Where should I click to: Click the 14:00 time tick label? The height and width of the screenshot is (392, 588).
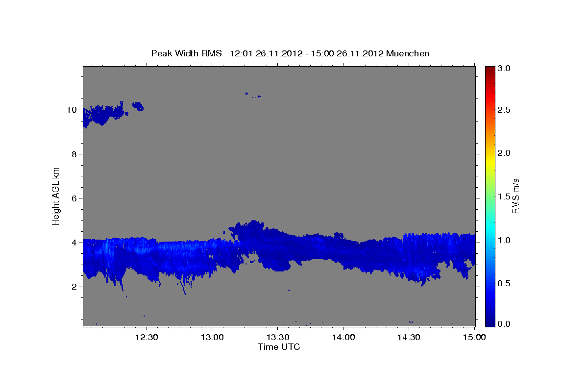coord(343,337)
